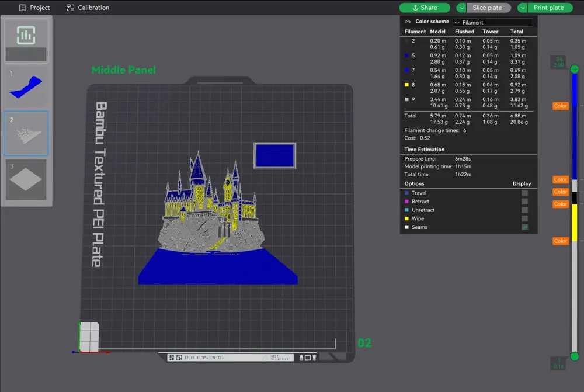
Task: Enable Travel display checkbox
Action: pyautogui.click(x=525, y=193)
